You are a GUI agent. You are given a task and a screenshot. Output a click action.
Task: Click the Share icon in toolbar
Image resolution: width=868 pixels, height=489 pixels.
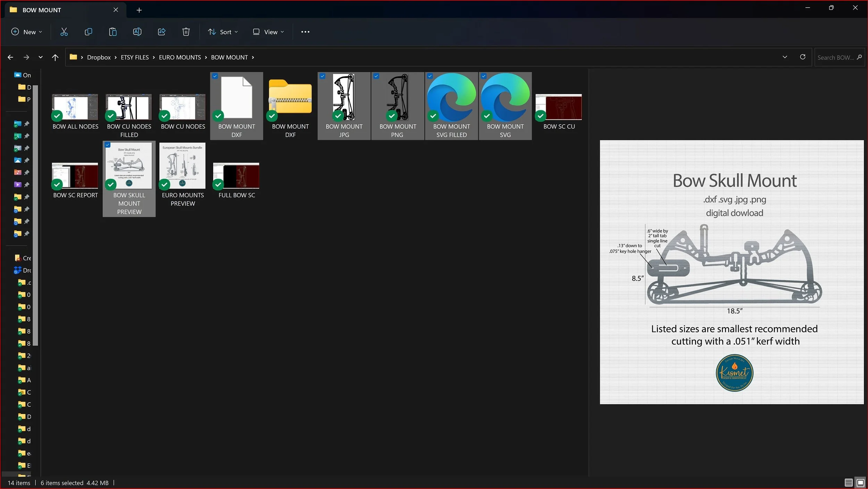point(161,32)
